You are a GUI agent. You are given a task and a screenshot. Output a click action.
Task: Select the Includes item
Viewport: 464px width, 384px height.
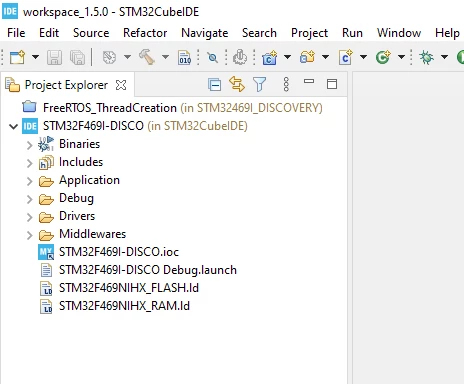point(81,162)
